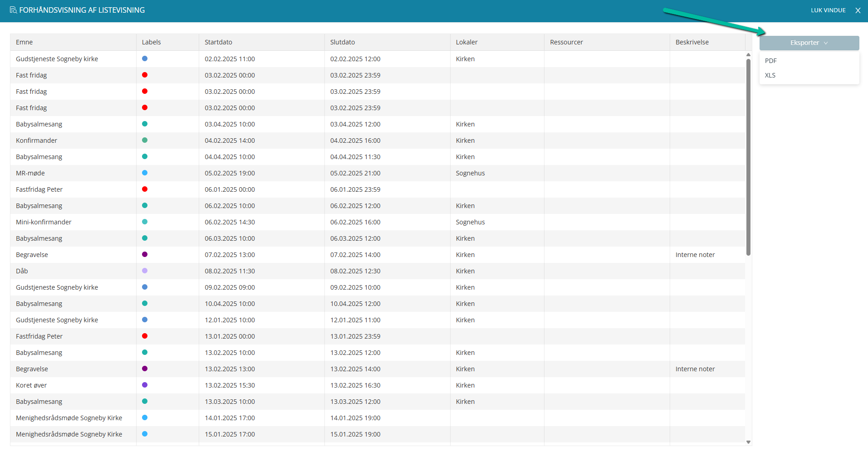
Task: Close window with the X icon
Action: (x=858, y=10)
